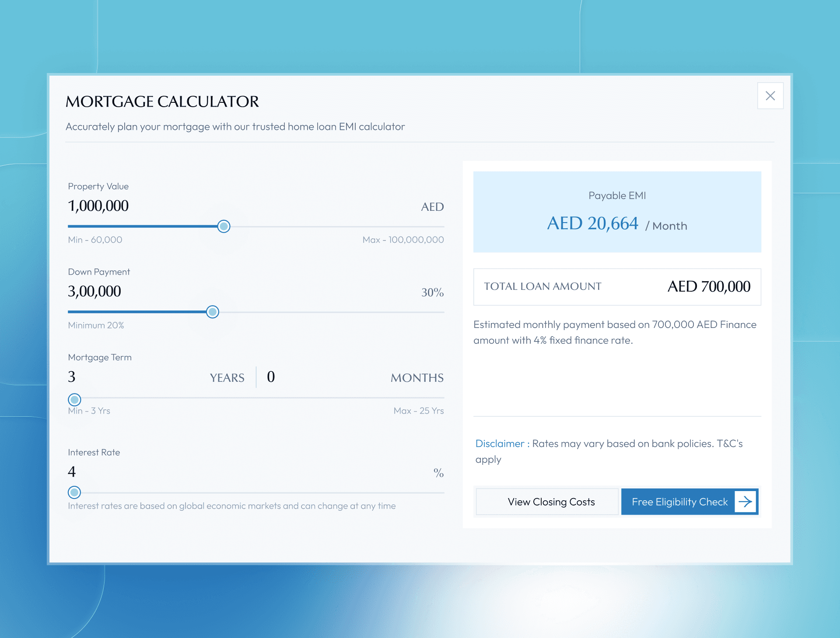Click the Property Value slider handle
Screen dimensions: 840x638
click(x=224, y=227)
